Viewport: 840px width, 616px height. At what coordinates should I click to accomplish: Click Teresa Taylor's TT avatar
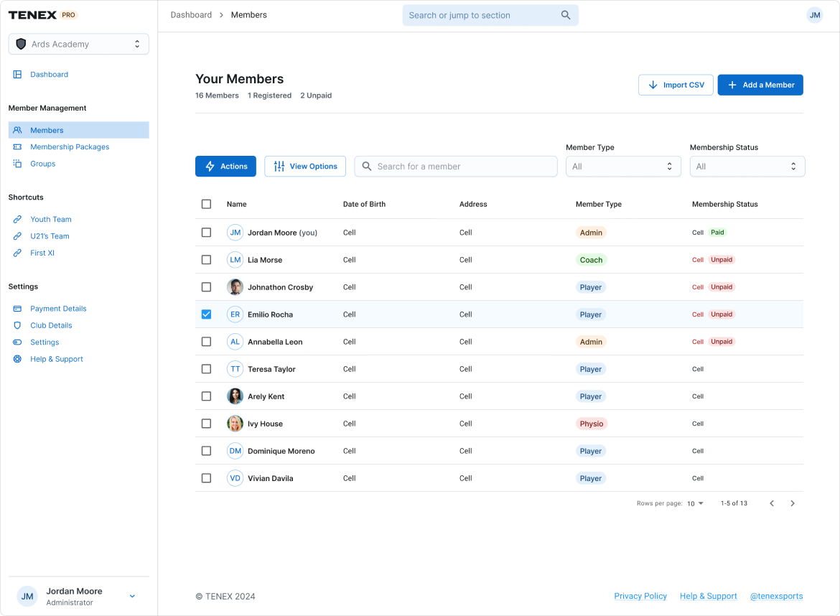235,369
